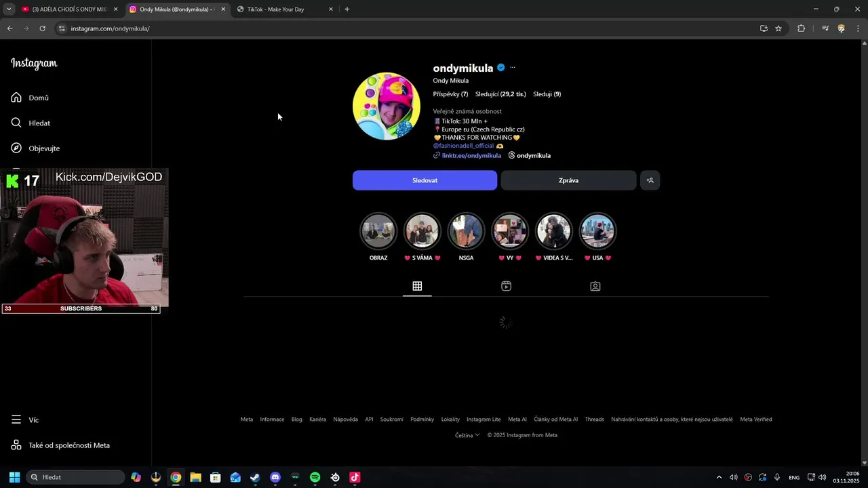Open footer link Podmínky
The height and width of the screenshot is (488, 868).
click(422, 419)
